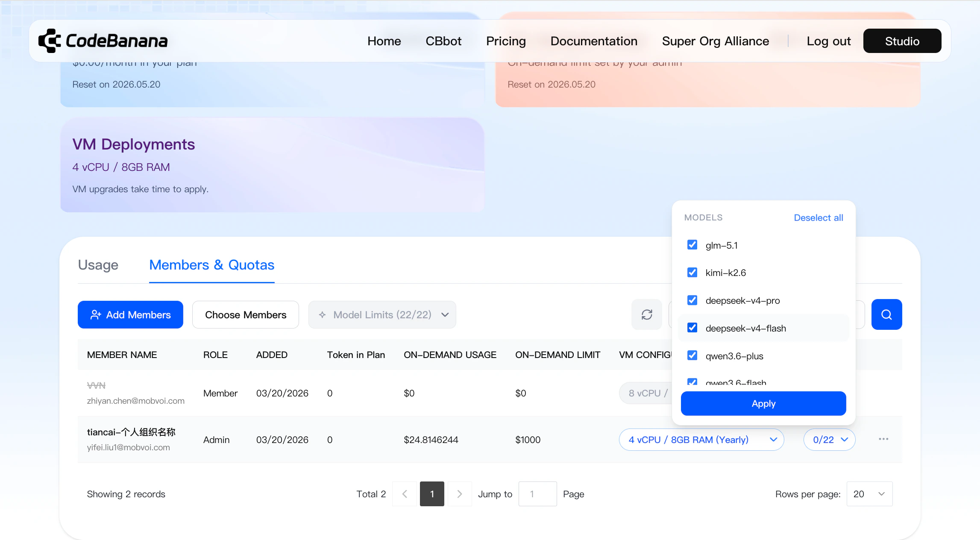The image size is (980, 540).
Task: Click the ON-DEMAND LIMIT column header
Action: 557,355
